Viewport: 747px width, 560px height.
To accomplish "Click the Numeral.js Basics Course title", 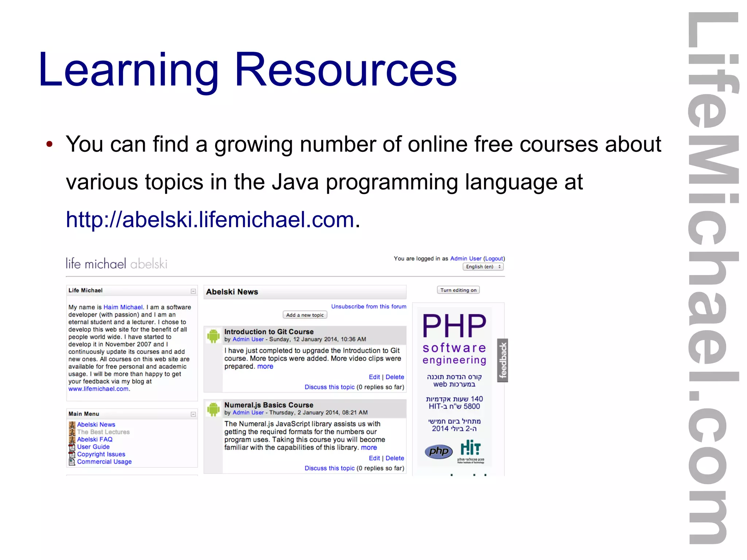I will click(x=269, y=405).
